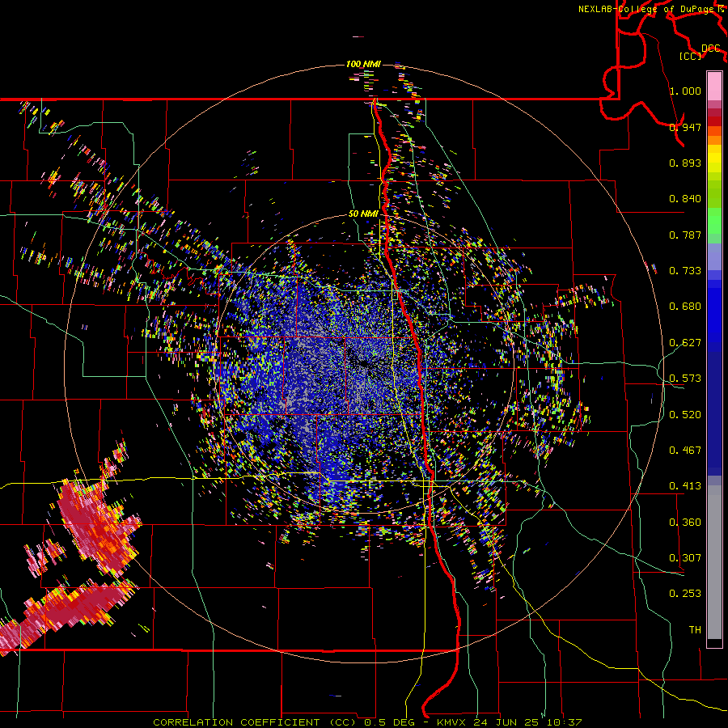Select the DCC product label
Screen dimensions: 728x728
710,49
